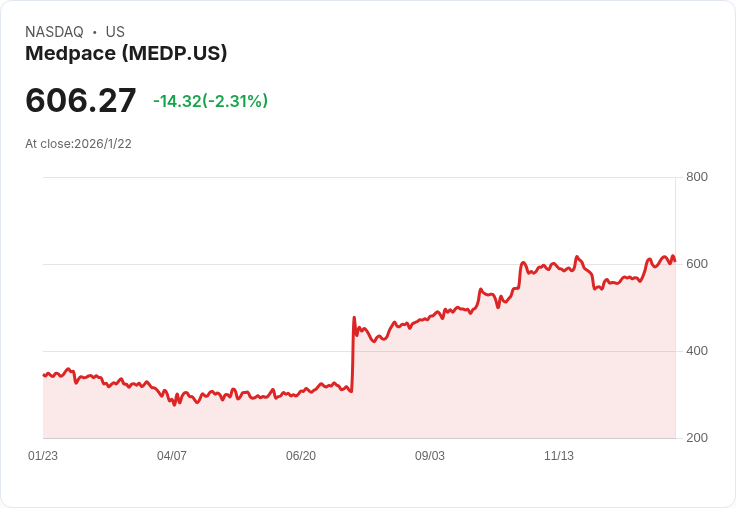Image resolution: width=736 pixels, height=508 pixels.
Task: Pick the 09/03 x-axis date
Action: click(430, 456)
